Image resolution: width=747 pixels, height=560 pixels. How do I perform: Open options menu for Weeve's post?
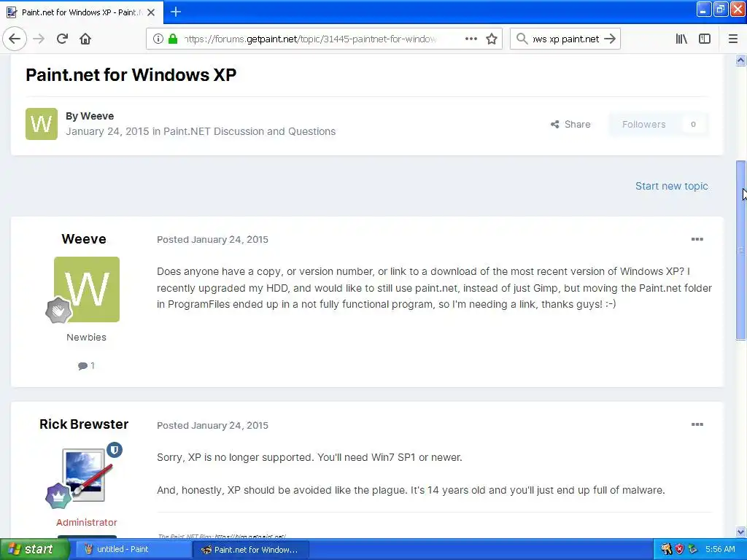coord(697,239)
